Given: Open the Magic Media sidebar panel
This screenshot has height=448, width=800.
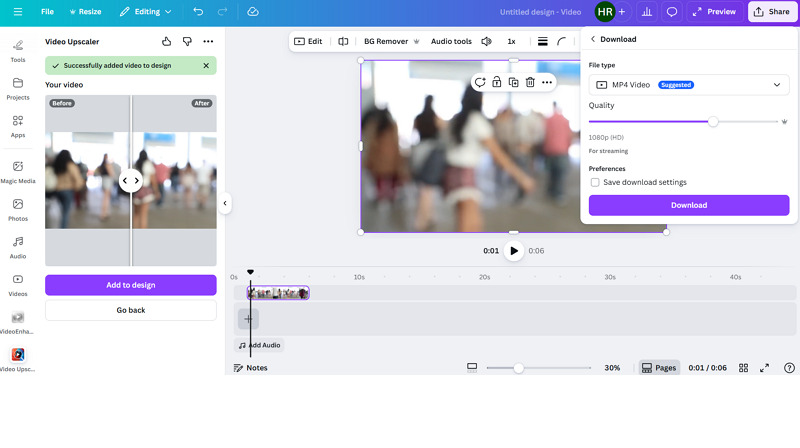Looking at the screenshot, I should tap(18, 172).
